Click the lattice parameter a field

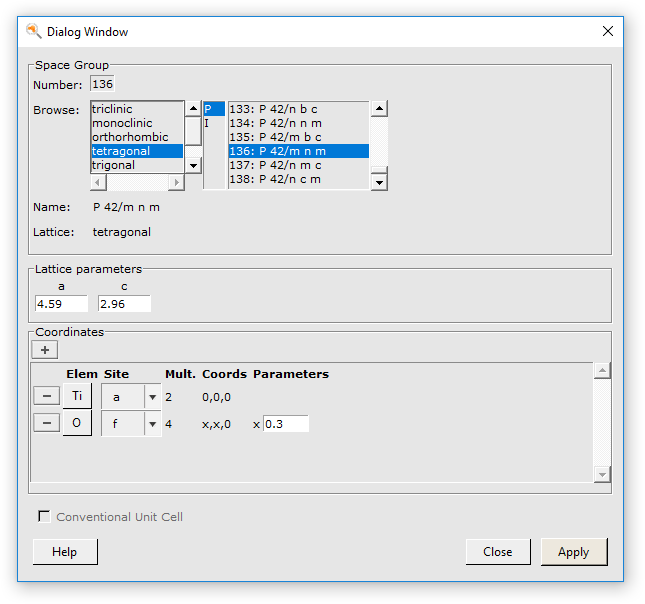point(61,303)
